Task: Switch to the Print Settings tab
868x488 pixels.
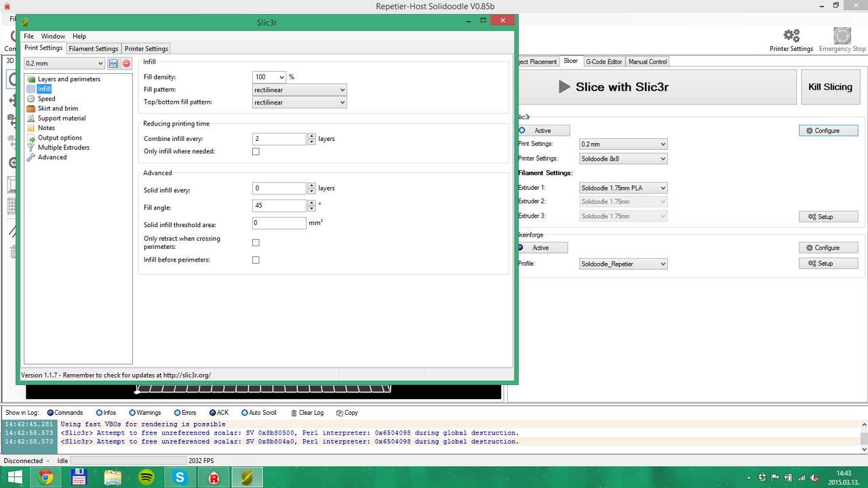Action: coord(43,48)
